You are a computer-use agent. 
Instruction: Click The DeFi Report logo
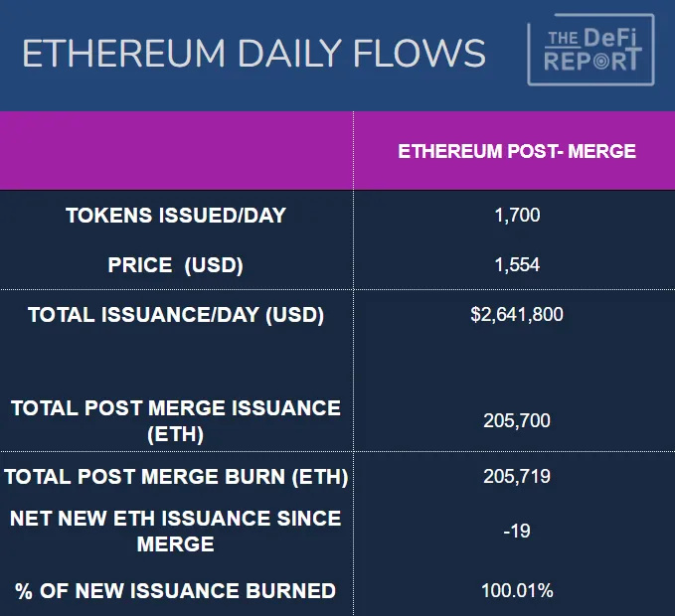(x=591, y=50)
